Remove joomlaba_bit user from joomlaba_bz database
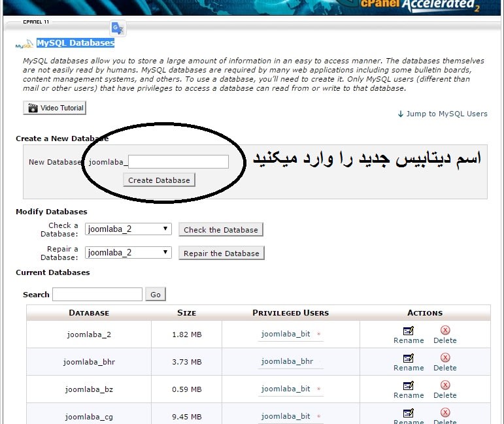Screen dimensions: 504x424 (x=319, y=389)
